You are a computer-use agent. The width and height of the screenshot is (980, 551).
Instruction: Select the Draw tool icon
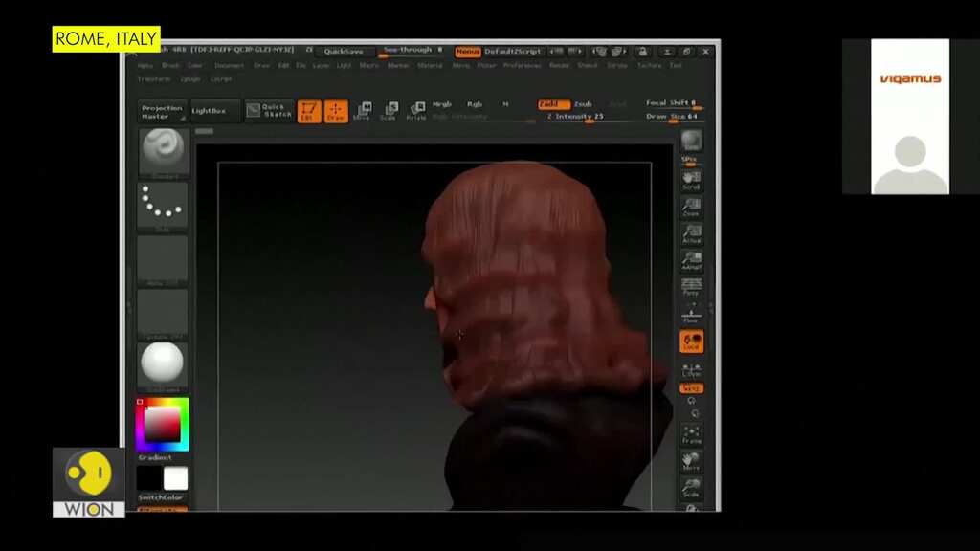[x=336, y=111]
